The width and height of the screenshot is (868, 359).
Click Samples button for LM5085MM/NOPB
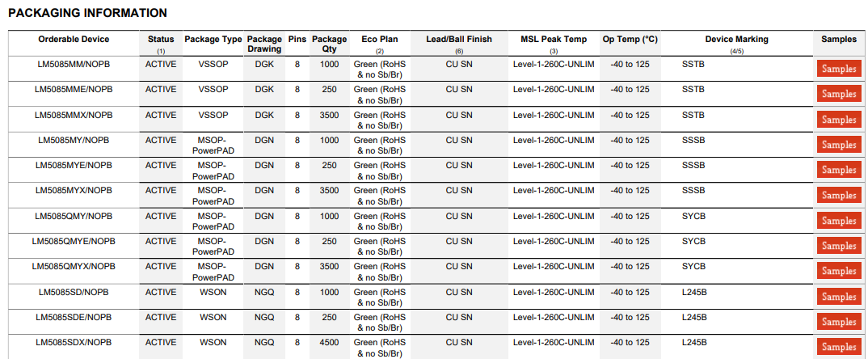tap(839, 69)
